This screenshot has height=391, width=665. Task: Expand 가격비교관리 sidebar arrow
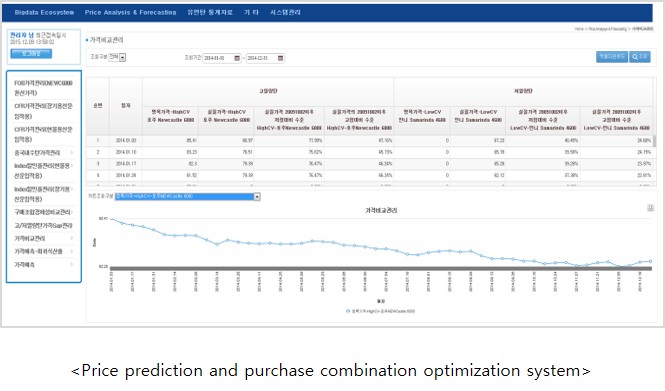(x=72, y=238)
